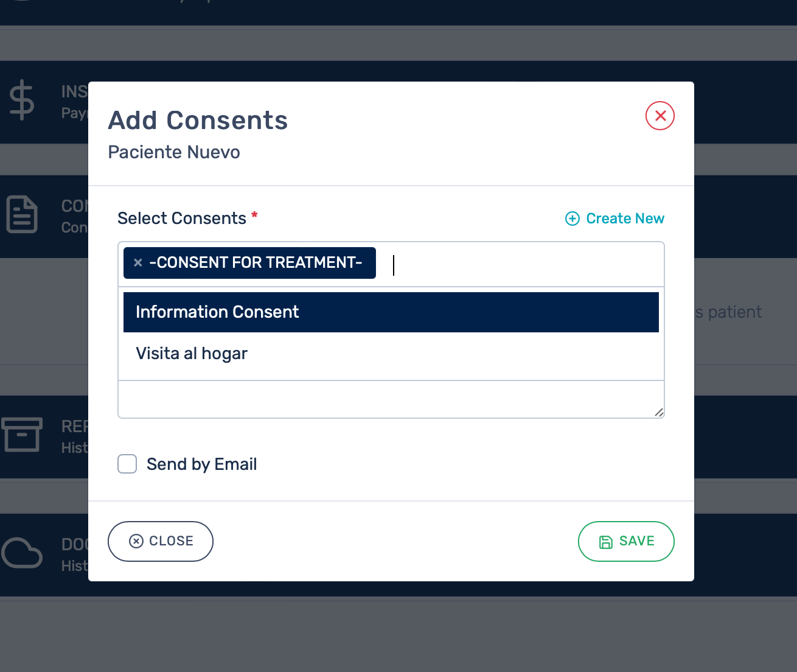Click the Send by Email label
The image size is (797, 672).
(201, 464)
